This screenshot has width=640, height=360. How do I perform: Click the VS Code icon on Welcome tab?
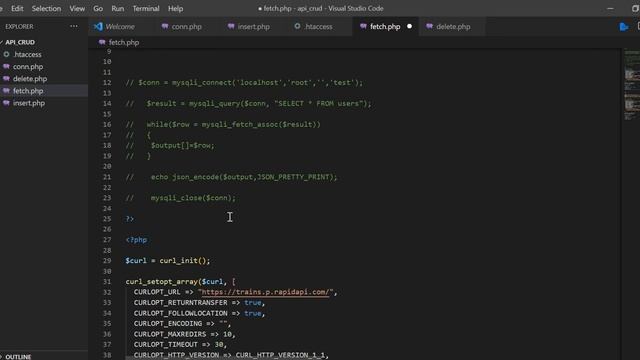(x=98, y=27)
